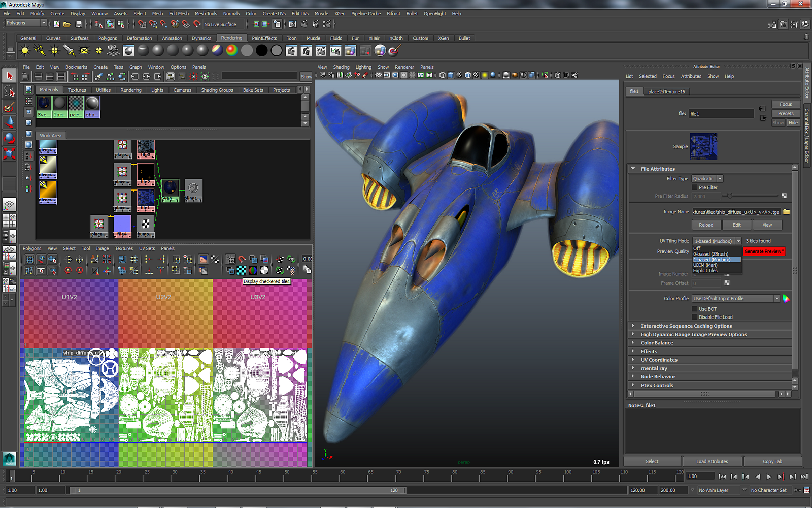Click the Display checkered tiles icon

coord(242,270)
